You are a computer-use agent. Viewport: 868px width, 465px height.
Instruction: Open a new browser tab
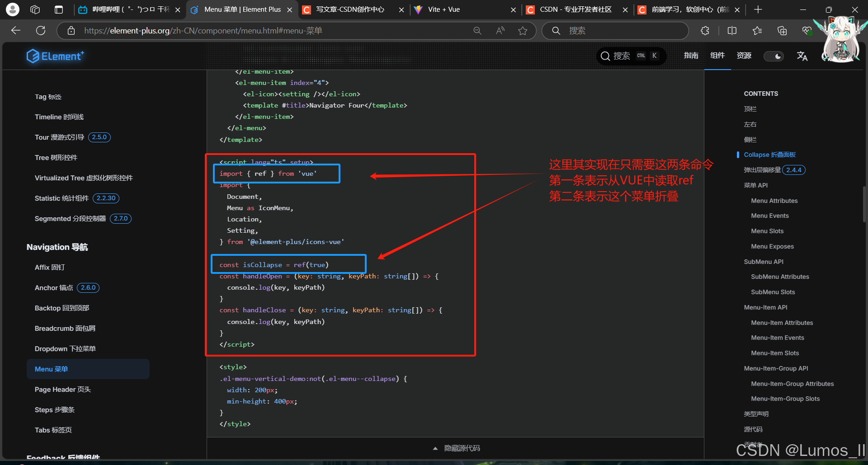coord(758,9)
